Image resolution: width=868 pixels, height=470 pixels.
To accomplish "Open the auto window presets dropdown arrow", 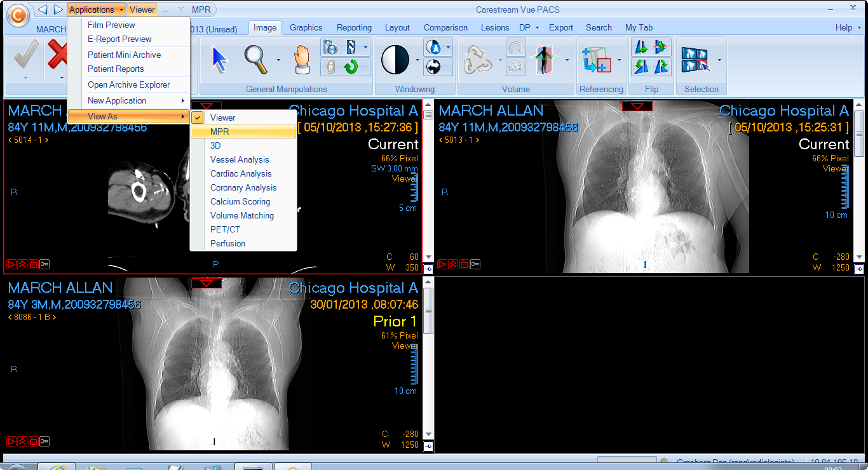I will click(449, 47).
